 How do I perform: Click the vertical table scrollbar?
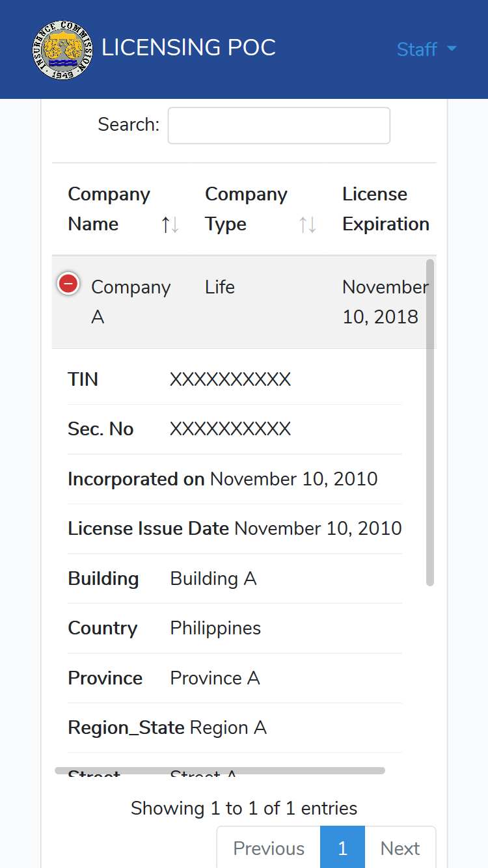[x=430, y=423]
